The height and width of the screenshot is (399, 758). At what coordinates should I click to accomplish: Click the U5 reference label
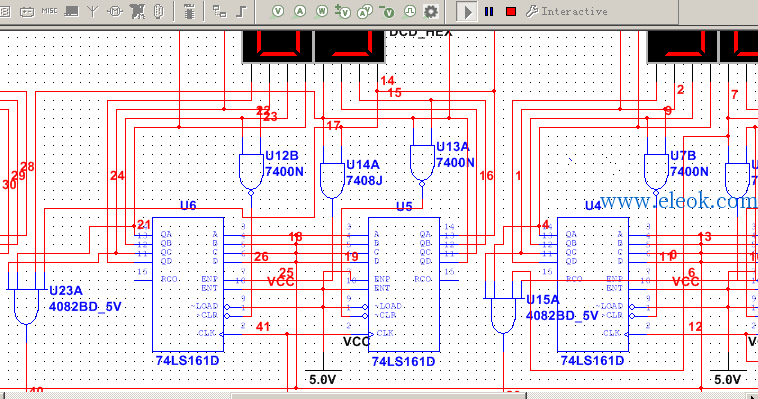(404, 207)
